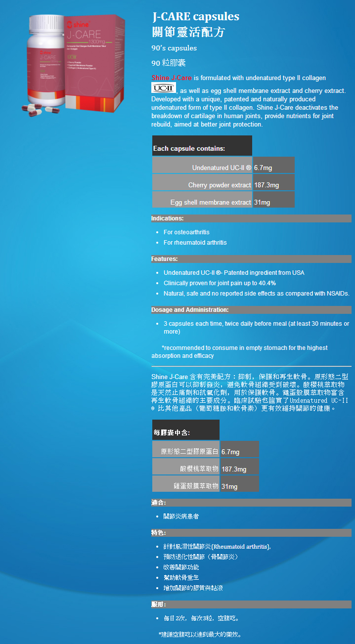Click the loose capsules beside the bottle
This screenshot has width=355, height=644.
41,111
